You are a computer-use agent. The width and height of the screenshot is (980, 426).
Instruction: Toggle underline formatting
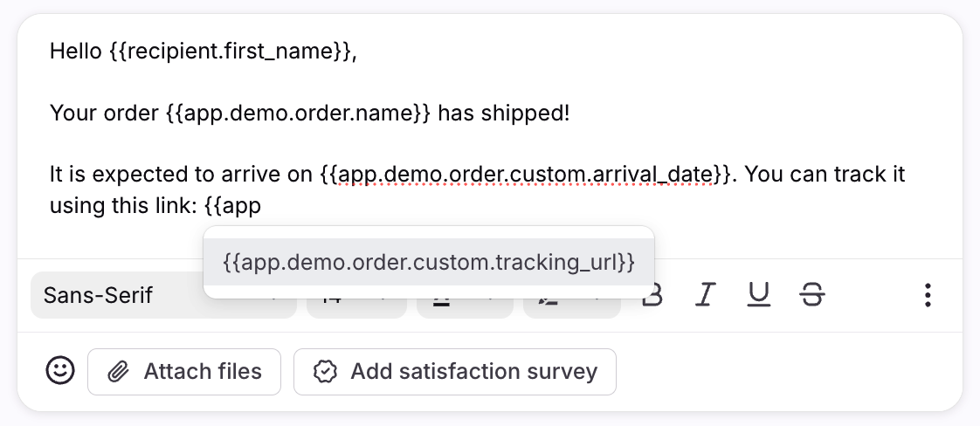click(758, 295)
